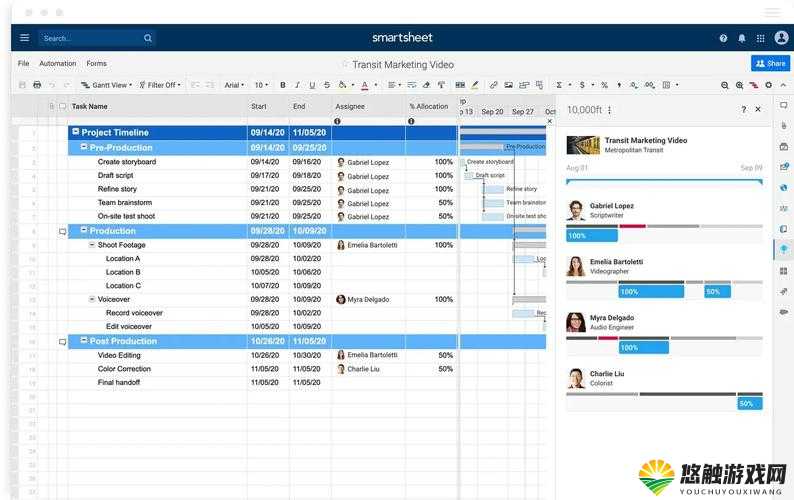Click the zoom out Gantt icon
The image size is (794, 500).
point(725,85)
